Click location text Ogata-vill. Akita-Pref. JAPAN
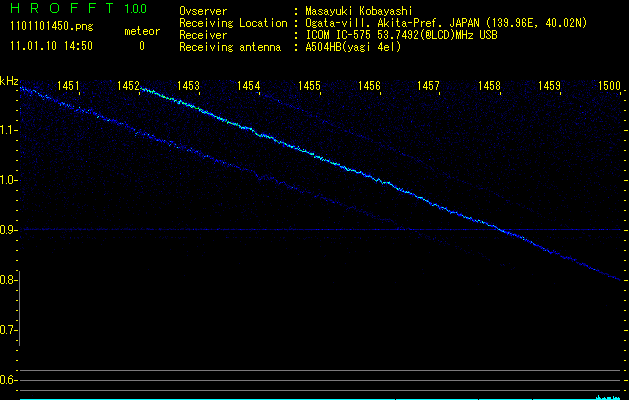Screen dimensions: 629x400 click(392, 23)
